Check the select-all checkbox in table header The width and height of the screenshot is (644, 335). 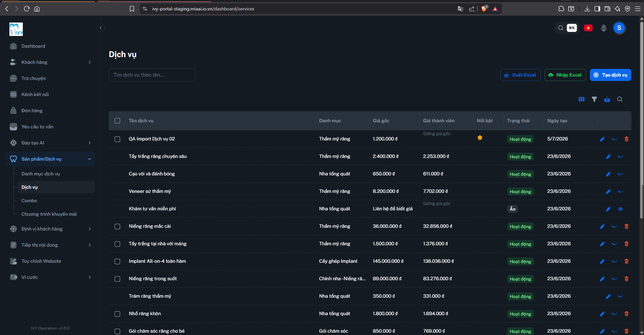pos(117,121)
